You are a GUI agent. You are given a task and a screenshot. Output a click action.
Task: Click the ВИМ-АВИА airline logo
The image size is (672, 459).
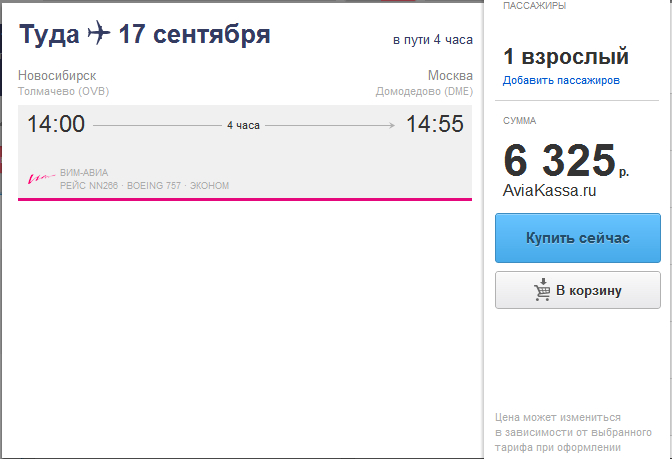click(42, 178)
